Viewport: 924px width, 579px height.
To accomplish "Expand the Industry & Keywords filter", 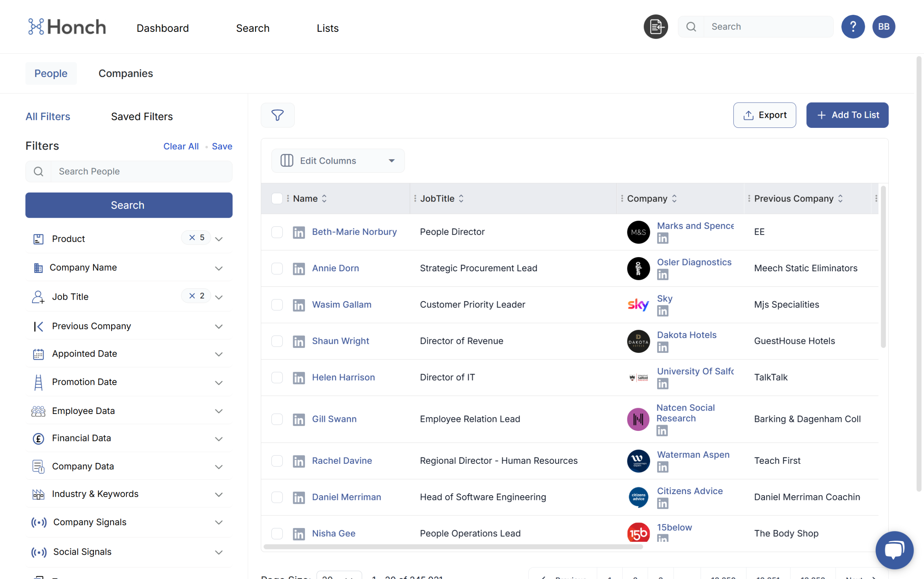I will 218,494.
